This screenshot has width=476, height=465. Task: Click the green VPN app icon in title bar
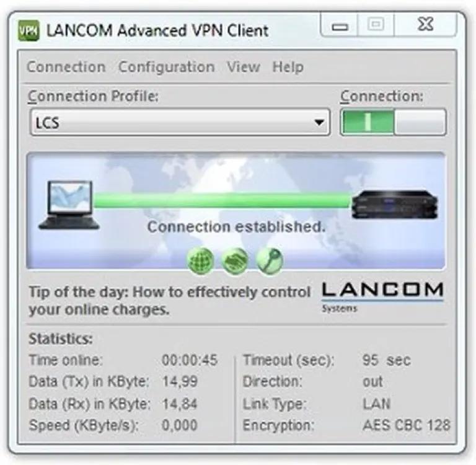click(29, 30)
